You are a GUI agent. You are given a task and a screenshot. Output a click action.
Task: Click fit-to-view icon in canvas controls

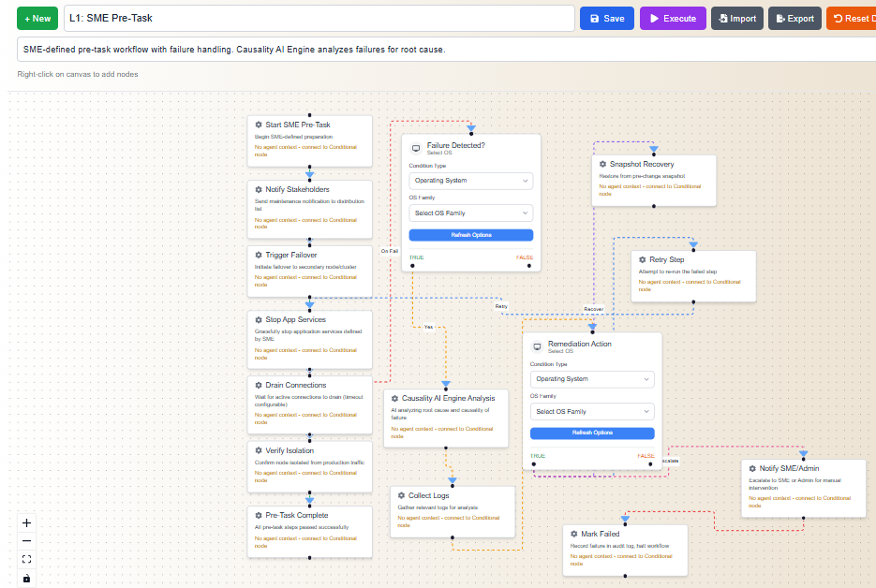point(26,559)
